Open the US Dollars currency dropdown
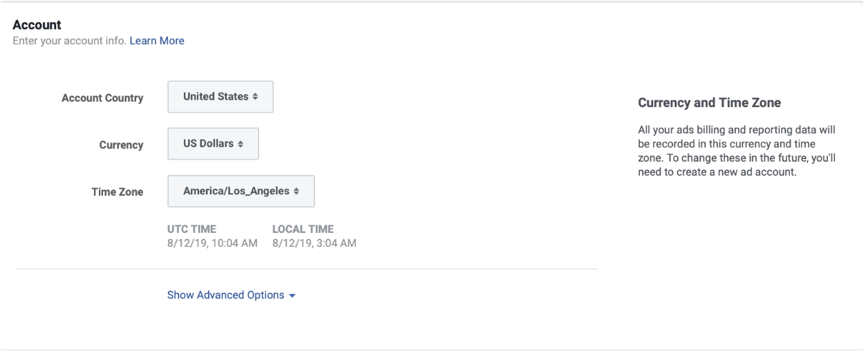Image resolution: width=868 pixels, height=354 pixels. [x=213, y=144]
